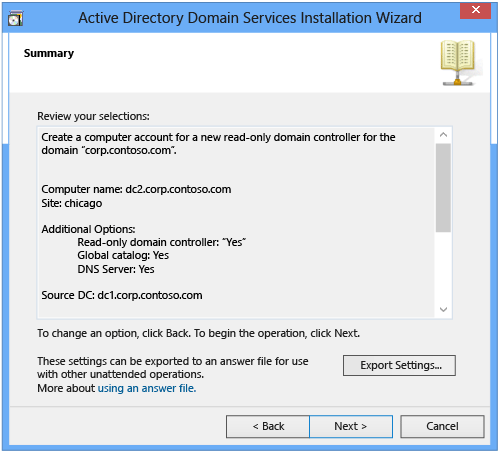Open the 'using an answer file' link
This screenshot has height=451, width=498.
[x=147, y=388]
